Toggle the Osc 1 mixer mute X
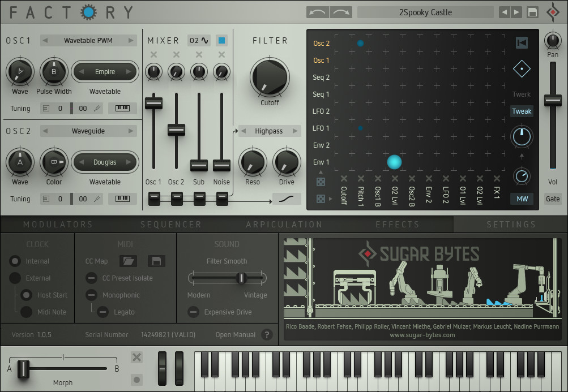The image size is (568, 392). (153, 55)
